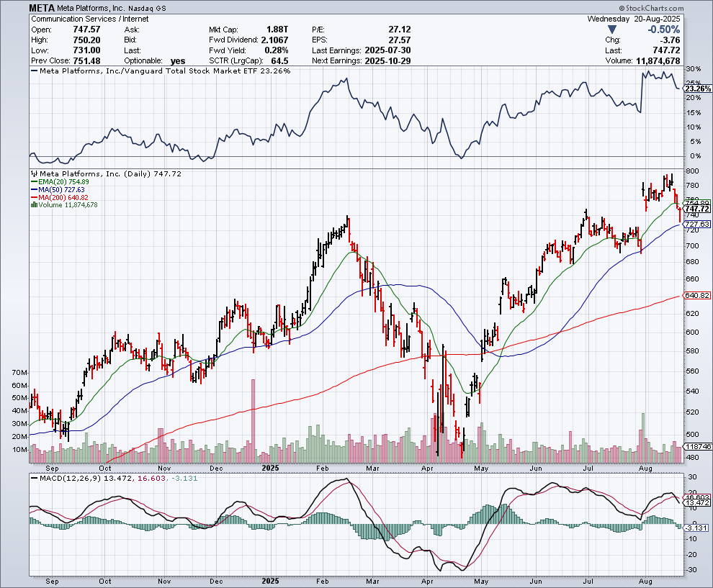
Task: Select the Prev Close value 751.48
Action: (x=87, y=61)
